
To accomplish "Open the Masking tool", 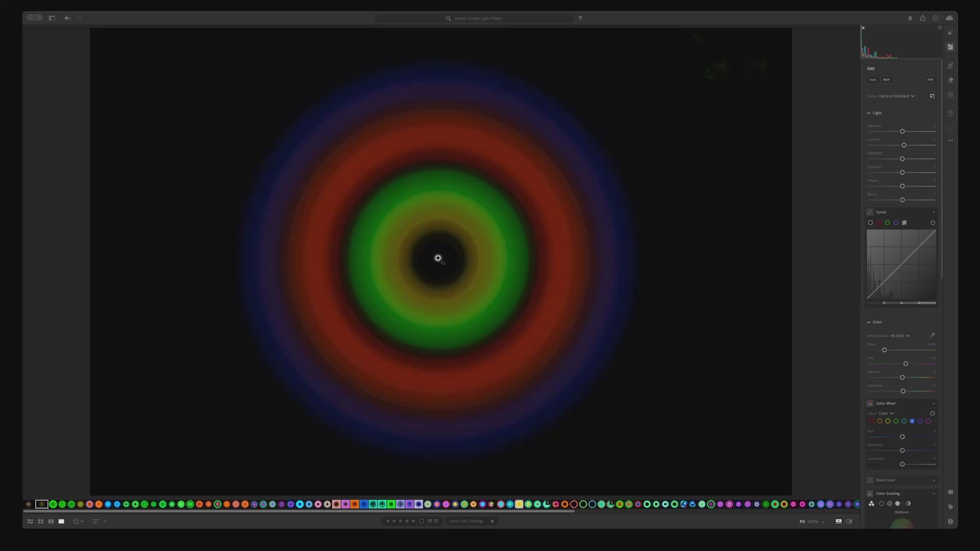I will coord(950,95).
